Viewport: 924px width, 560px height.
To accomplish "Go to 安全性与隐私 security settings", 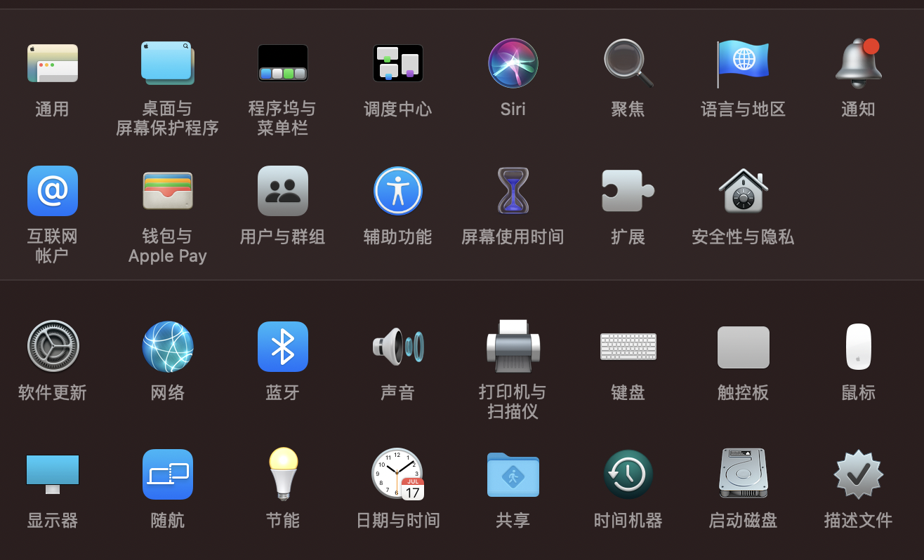I will (744, 191).
